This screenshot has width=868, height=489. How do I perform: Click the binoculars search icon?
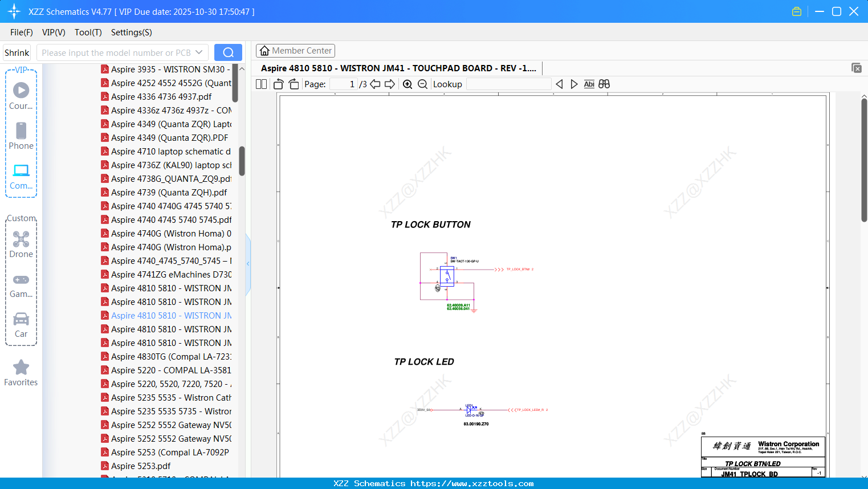[x=604, y=84]
